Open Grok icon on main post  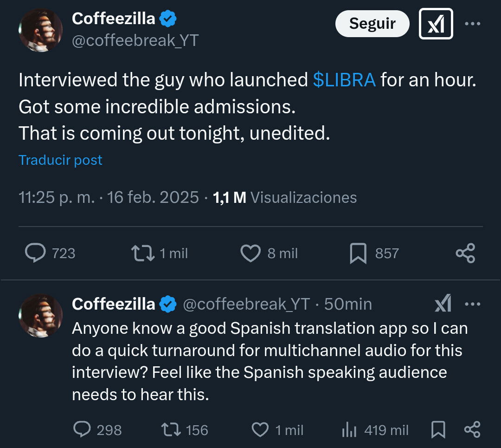[436, 24]
